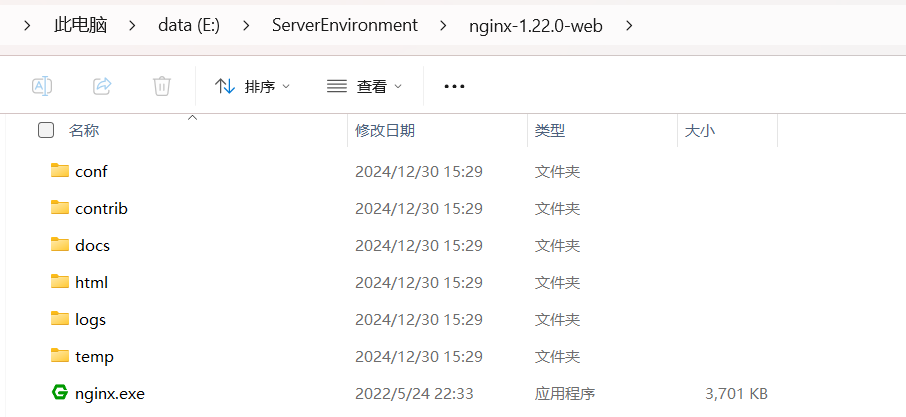Sort by the 名称 column header
The image size is (906, 417).
pos(84,131)
